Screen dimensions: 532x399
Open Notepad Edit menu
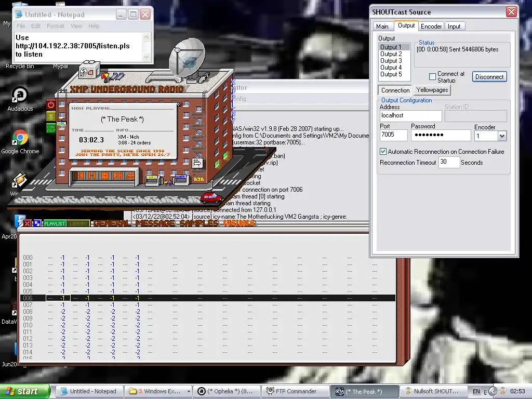36,26
